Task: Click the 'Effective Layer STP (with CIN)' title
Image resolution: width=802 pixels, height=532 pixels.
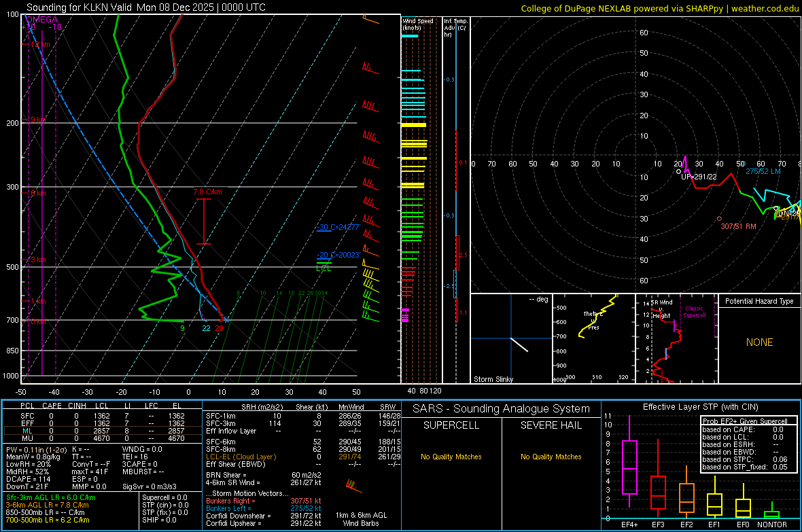Action: (700, 407)
